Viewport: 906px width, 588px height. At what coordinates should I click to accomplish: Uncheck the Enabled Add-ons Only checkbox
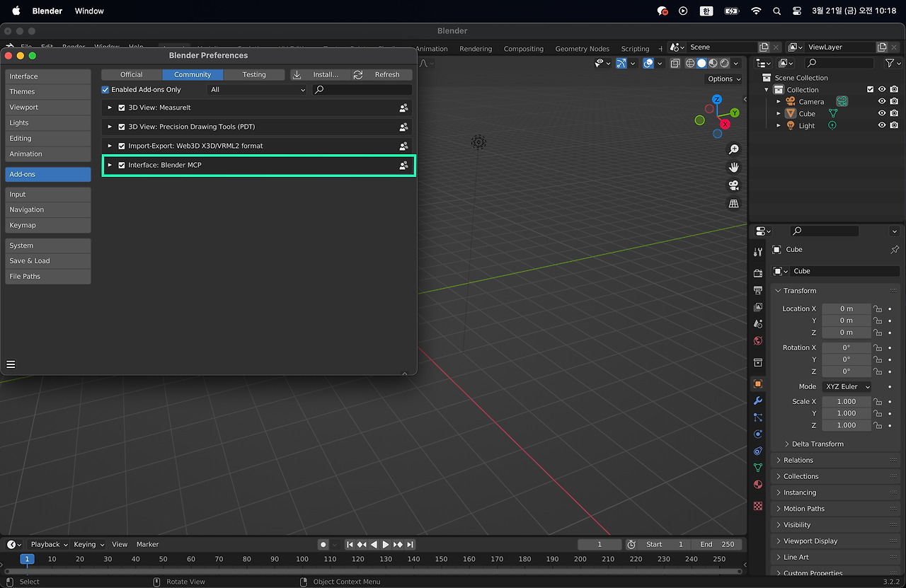105,90
